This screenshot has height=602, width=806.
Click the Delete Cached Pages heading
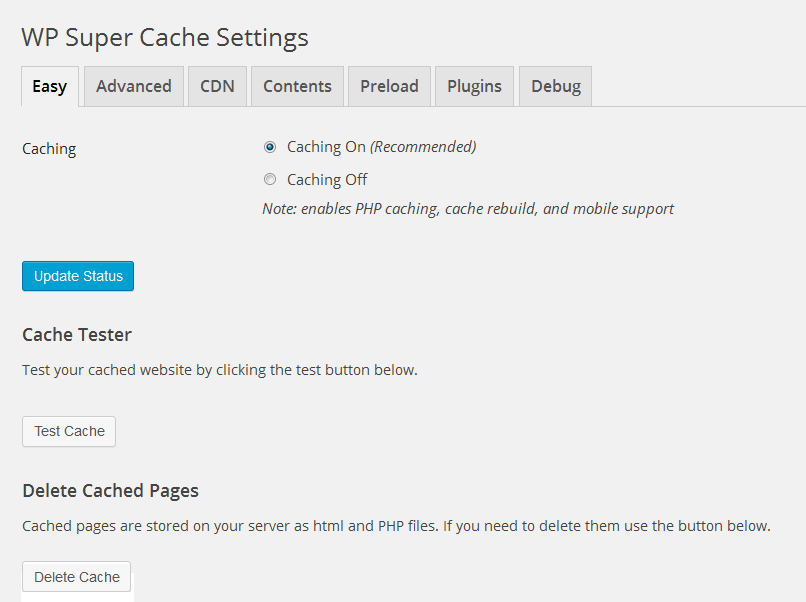coord(110,490)
